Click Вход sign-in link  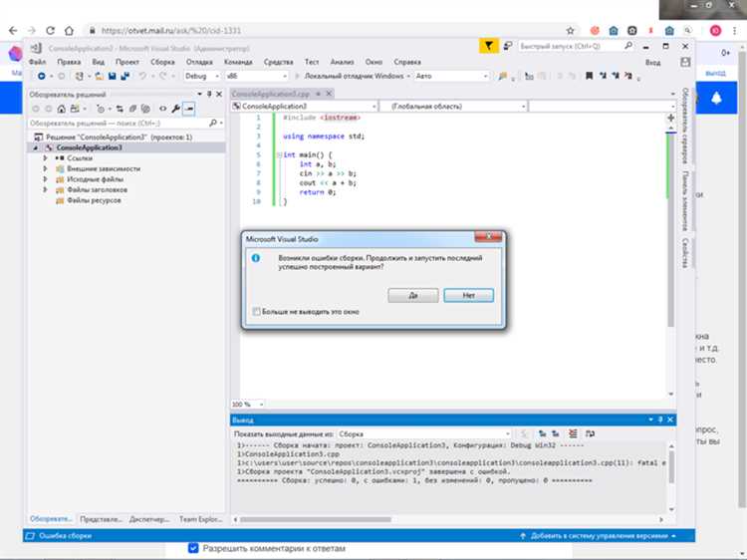652,63
